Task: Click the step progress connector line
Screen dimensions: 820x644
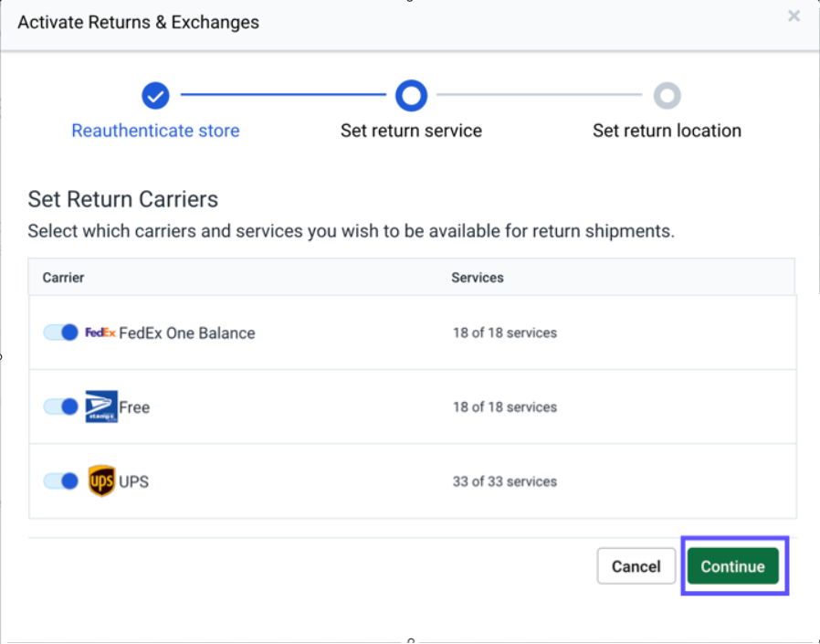Action: pos(283,95)
